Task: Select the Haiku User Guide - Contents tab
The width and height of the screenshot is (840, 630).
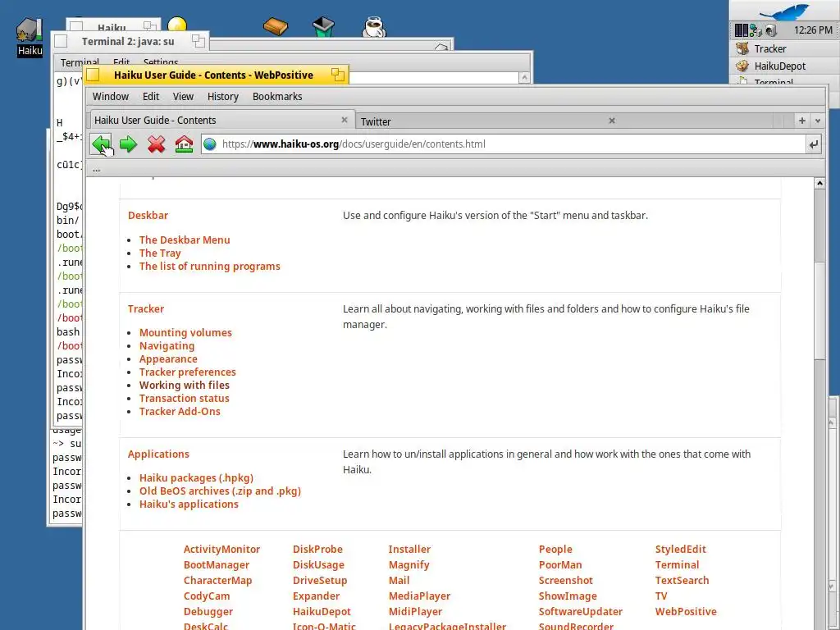Action: (221, 120)
